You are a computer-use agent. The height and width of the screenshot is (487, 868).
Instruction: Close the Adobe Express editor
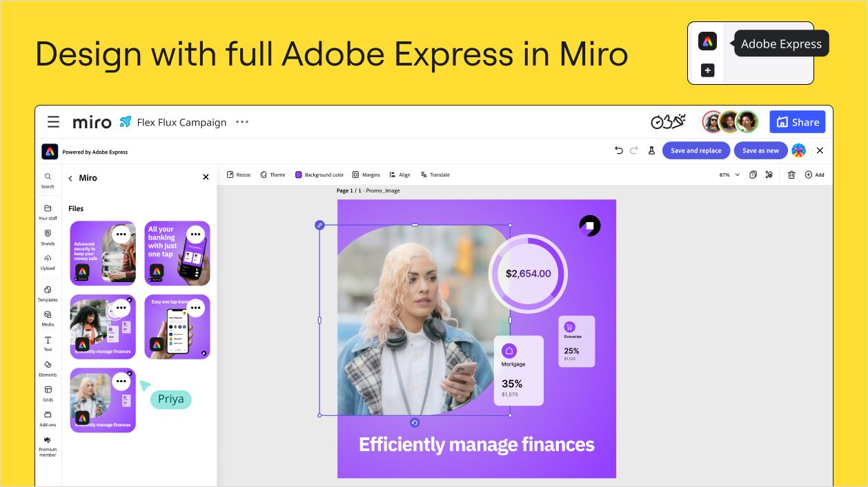(820, 150)
